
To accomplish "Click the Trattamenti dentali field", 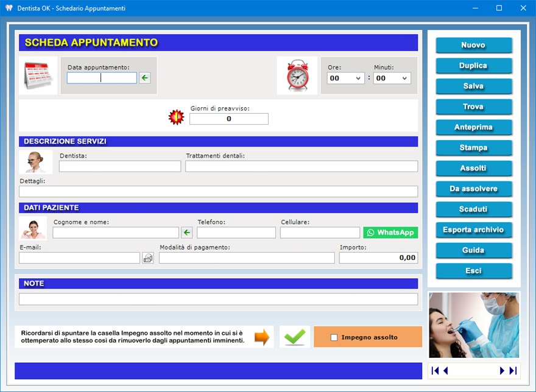I will pos(301,166).
